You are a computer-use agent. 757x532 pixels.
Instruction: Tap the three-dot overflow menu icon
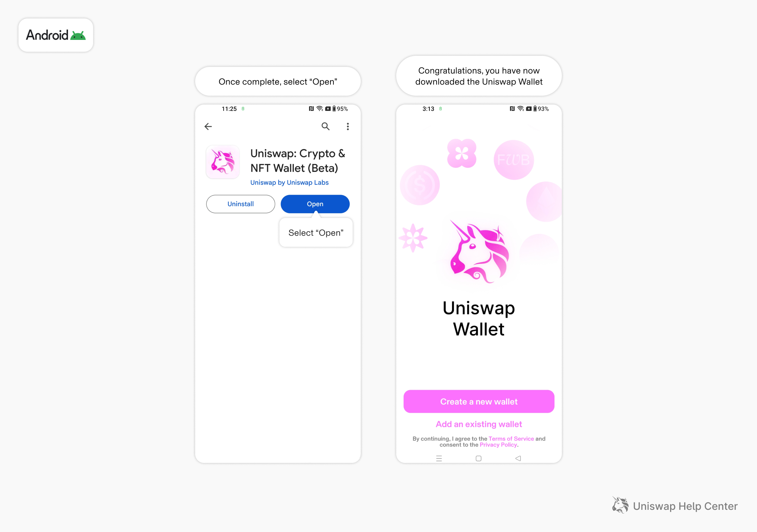coord(348,126)
